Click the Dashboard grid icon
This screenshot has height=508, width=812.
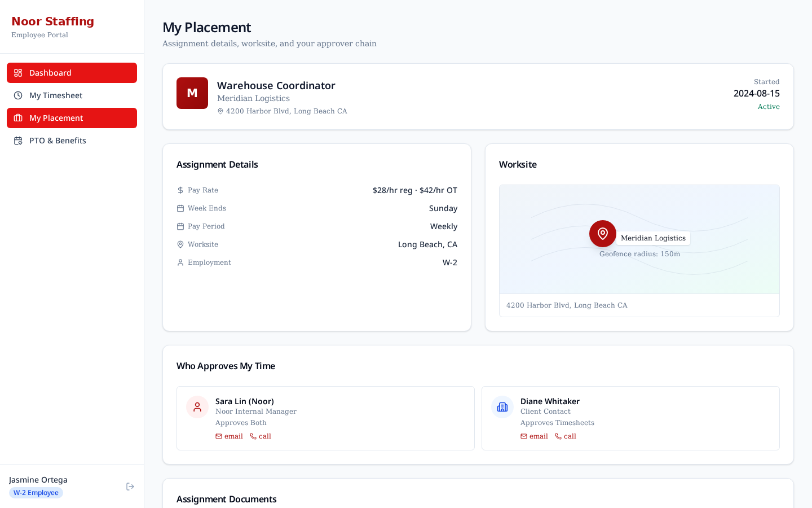pos(18,73)
